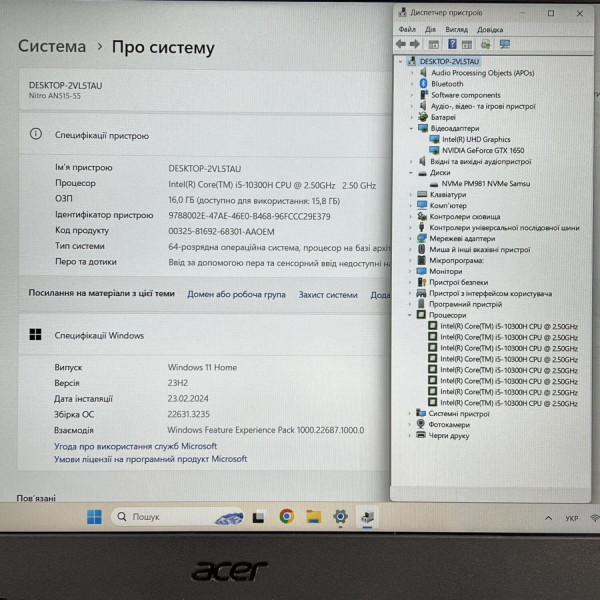Select the Монітори monitor category icon

[422, 271]
